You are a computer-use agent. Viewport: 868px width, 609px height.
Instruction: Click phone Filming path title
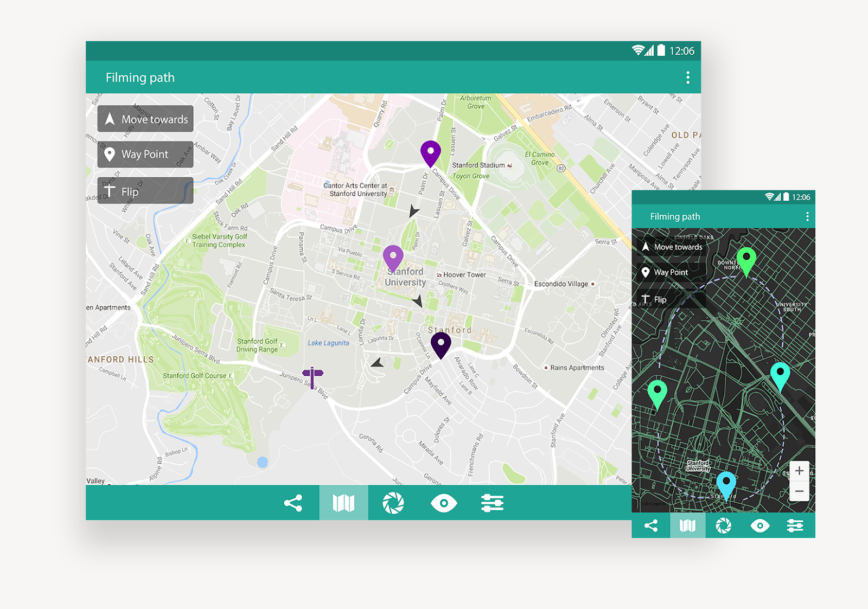(675, 216)
